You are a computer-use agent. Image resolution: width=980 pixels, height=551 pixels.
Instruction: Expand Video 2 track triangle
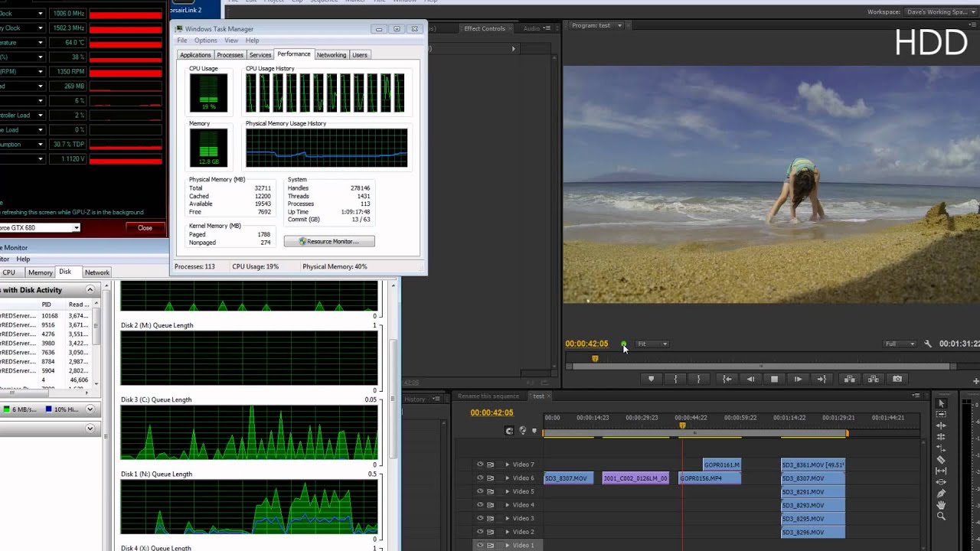507,532
